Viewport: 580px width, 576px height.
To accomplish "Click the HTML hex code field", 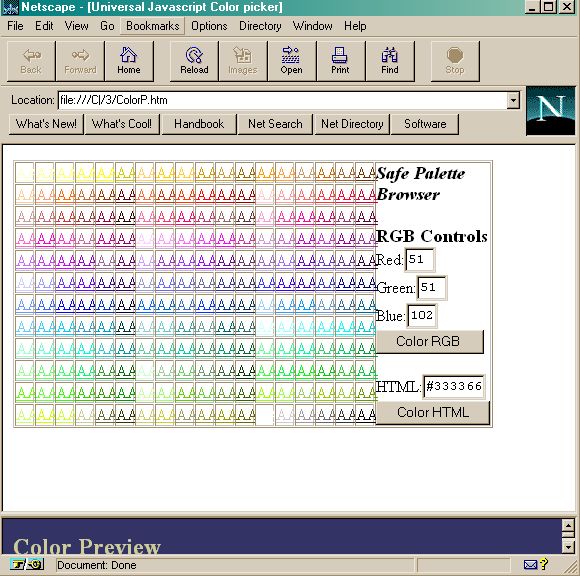I will 453,387.
